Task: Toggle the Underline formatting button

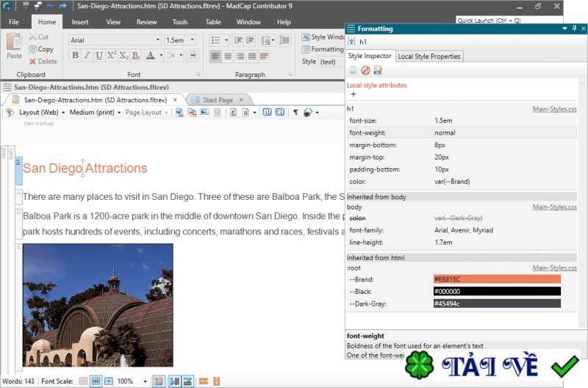Action: pos(98,55)
